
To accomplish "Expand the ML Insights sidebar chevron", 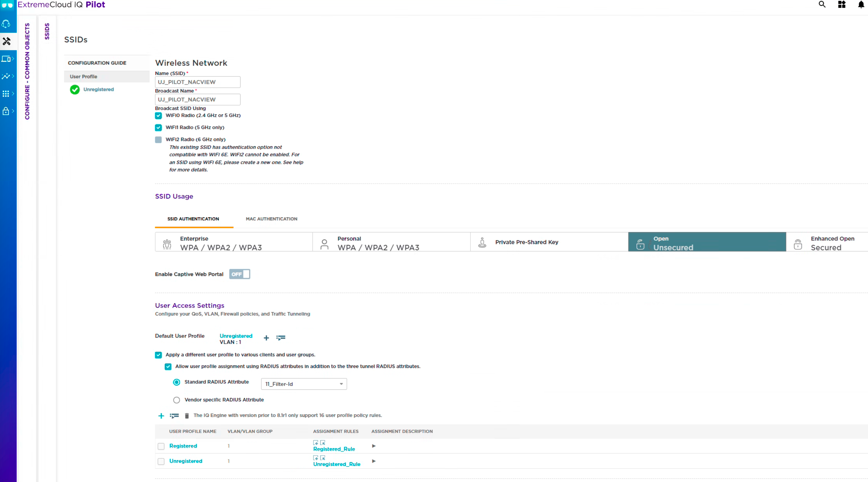I will pyautogui.click(x=13, y=76).
